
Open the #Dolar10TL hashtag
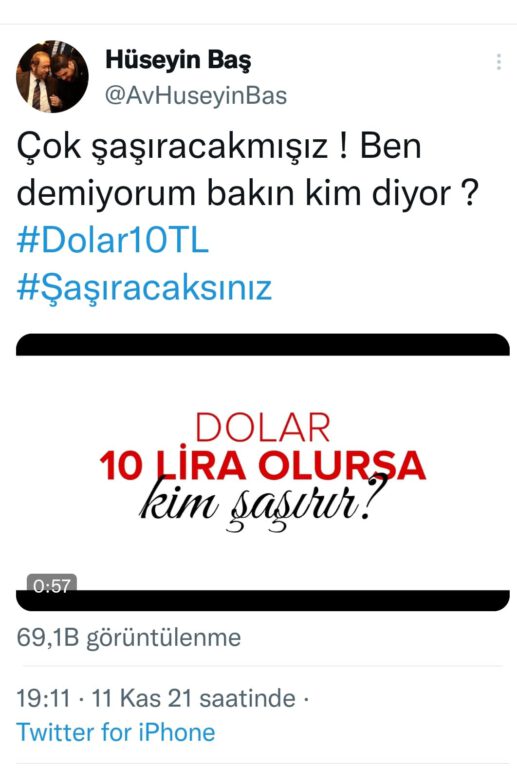click(x=113, y=240)
